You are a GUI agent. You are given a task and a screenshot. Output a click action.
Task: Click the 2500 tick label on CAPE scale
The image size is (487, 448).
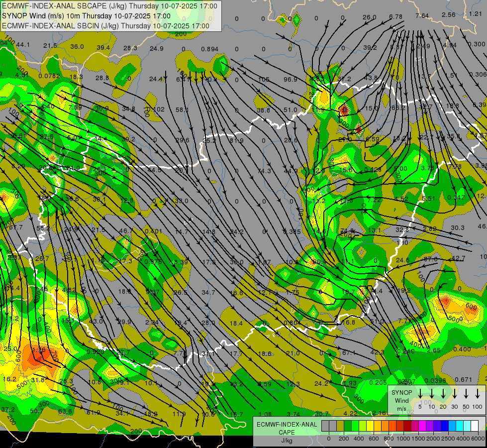tap(448, 439)
